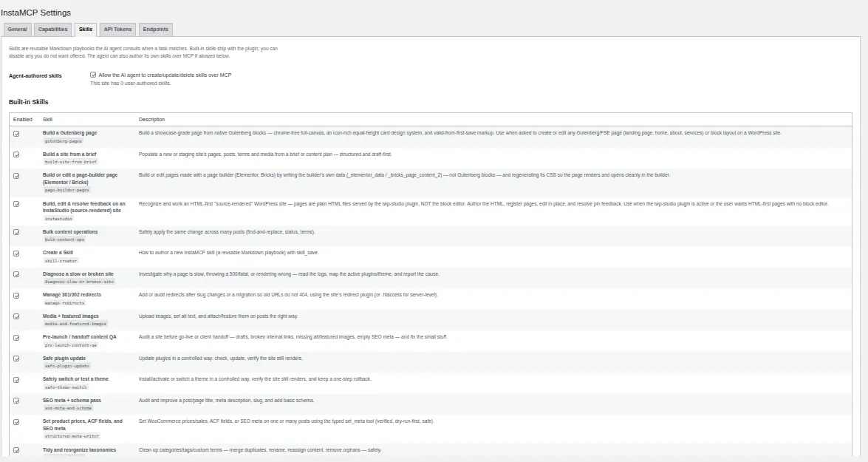Screen dimensions: 868x462
Task: Select the 'Safely apply the same change' description
Action: [227, 232]
